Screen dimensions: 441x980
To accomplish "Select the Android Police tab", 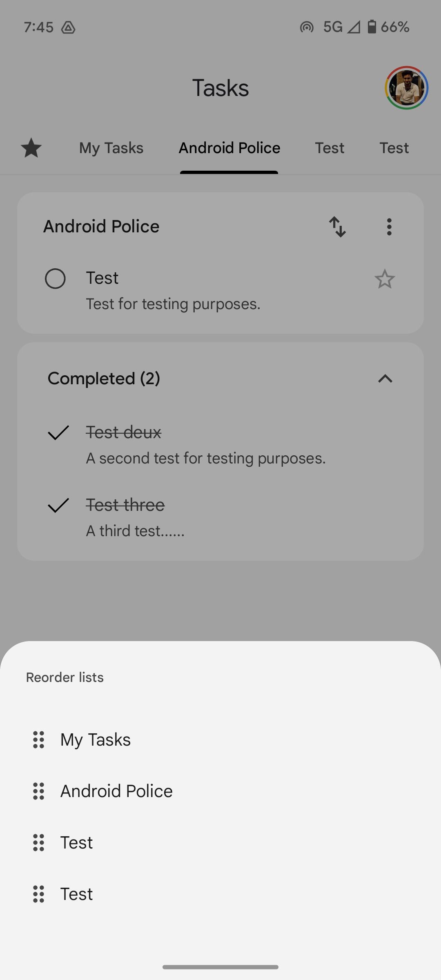I will pyautogui.click(x=229, y=148).
